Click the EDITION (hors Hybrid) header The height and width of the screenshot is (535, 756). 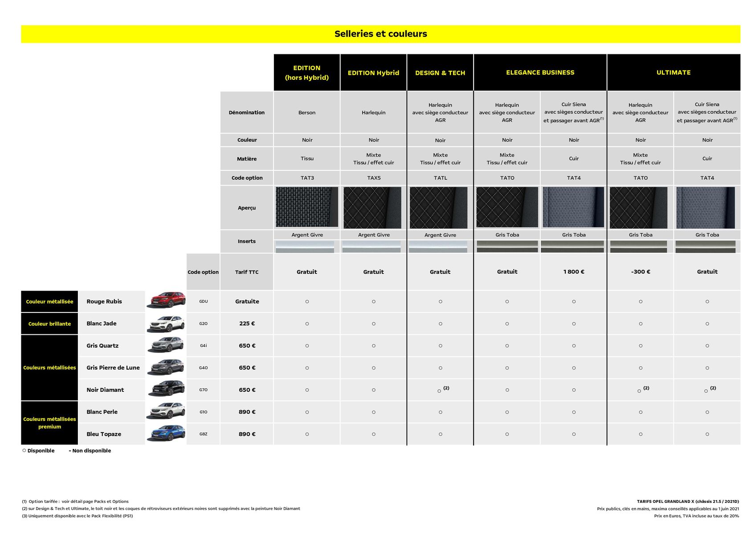(x=307, y=73)
